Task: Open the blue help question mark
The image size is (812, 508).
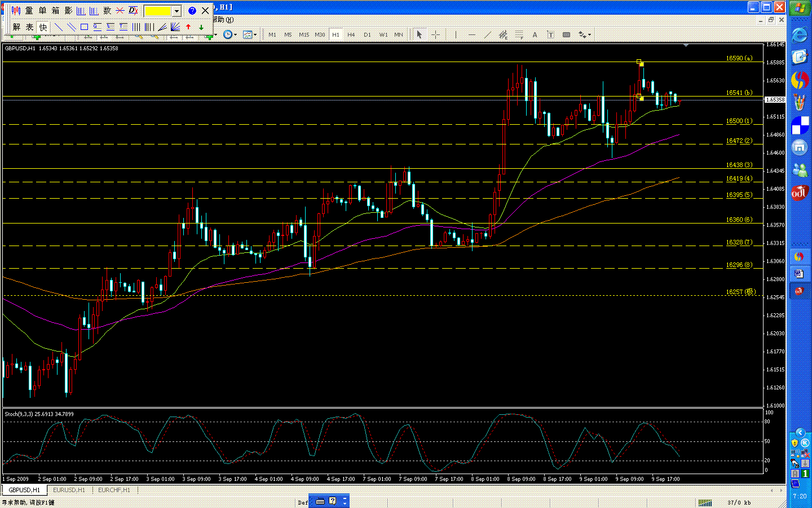Action: (x=192, y=11)
